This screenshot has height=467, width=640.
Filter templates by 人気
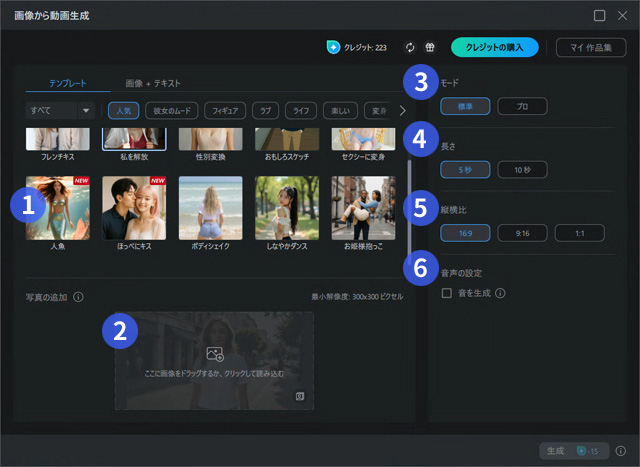(124, 111)
